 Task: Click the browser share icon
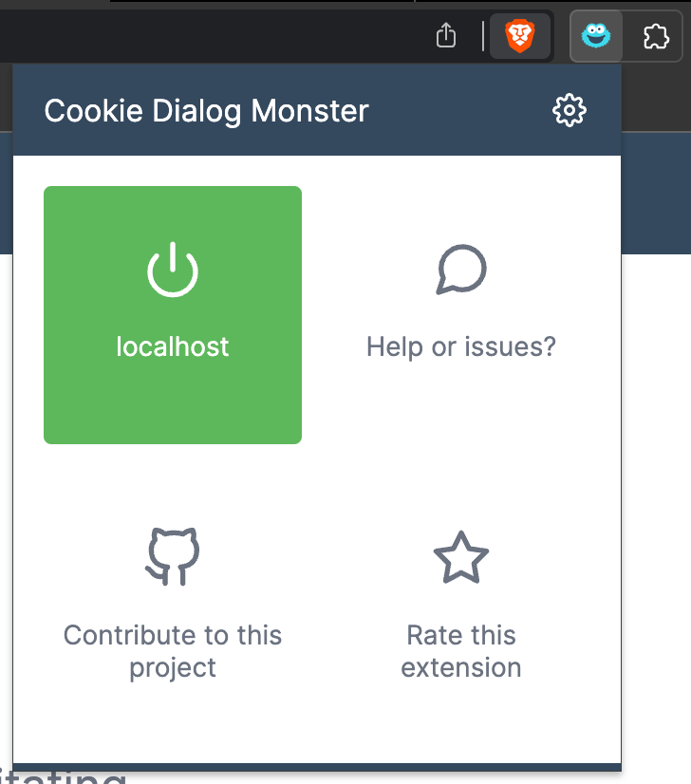(x=446, y=35)
